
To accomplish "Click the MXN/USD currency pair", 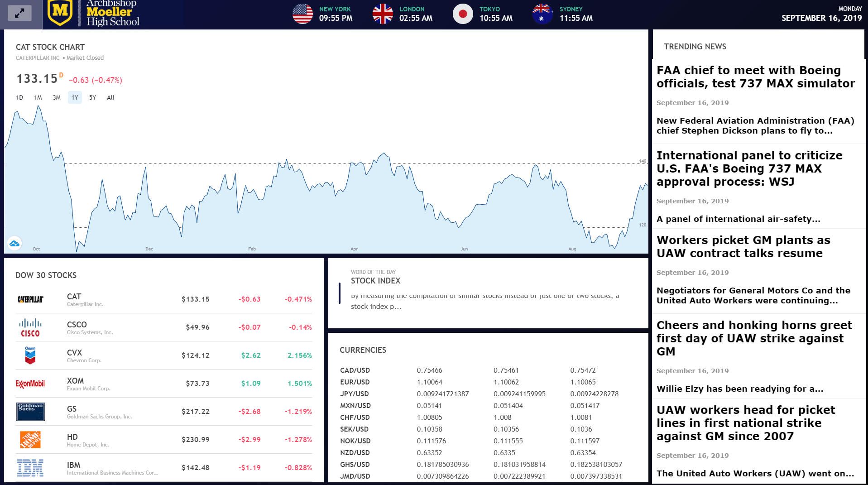I will [355, 406].
